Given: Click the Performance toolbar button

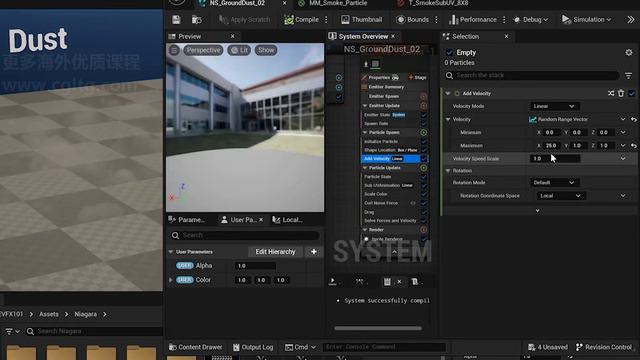Looking at the screenshot, I should point(473,19).
